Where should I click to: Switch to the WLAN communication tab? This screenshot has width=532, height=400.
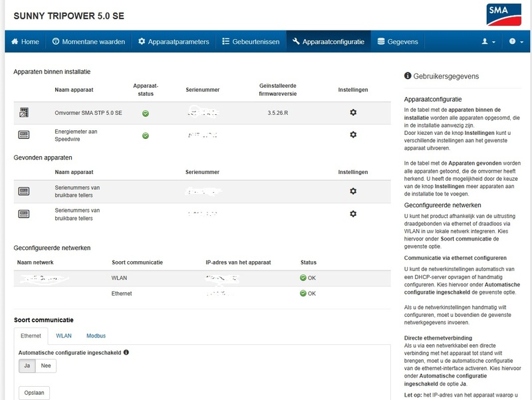(x=64, y=336)
